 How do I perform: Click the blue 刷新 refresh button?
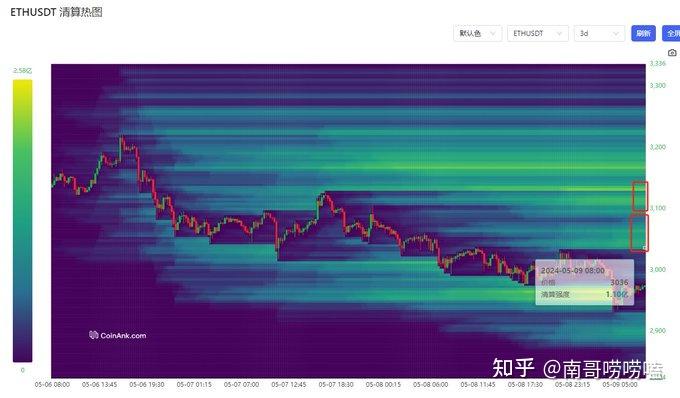(643, 33)
